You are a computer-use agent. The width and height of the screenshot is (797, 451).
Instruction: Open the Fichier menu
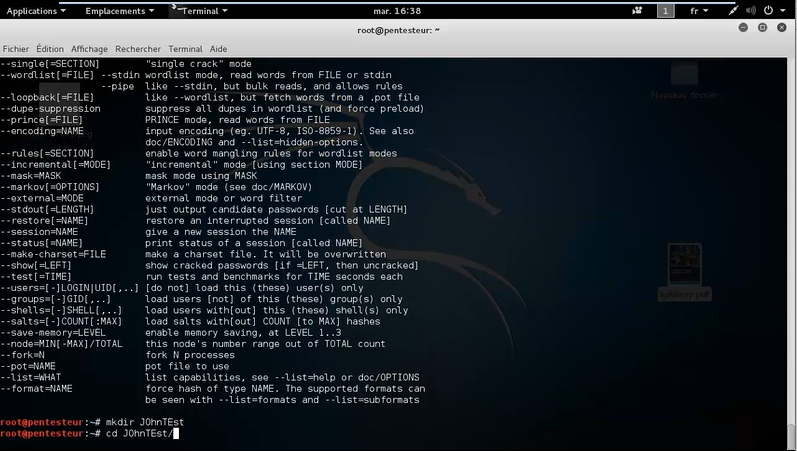point(16,48)
